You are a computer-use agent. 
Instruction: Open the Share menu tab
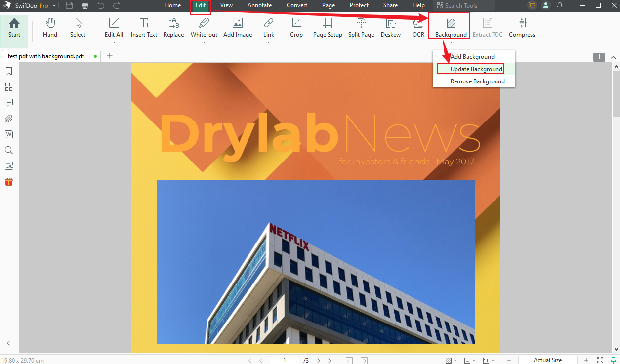tap(390, 5)
